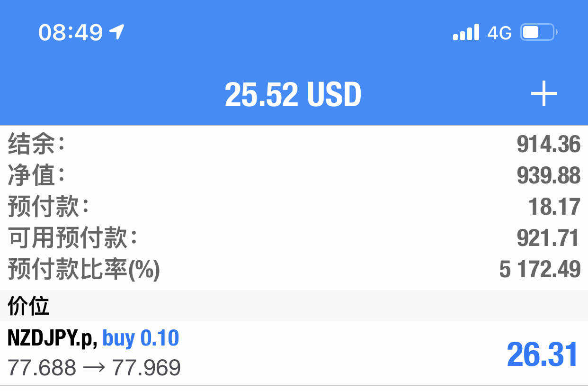
Task: Tap the 08:49 clock in status bar
Action: click(70, 33)
